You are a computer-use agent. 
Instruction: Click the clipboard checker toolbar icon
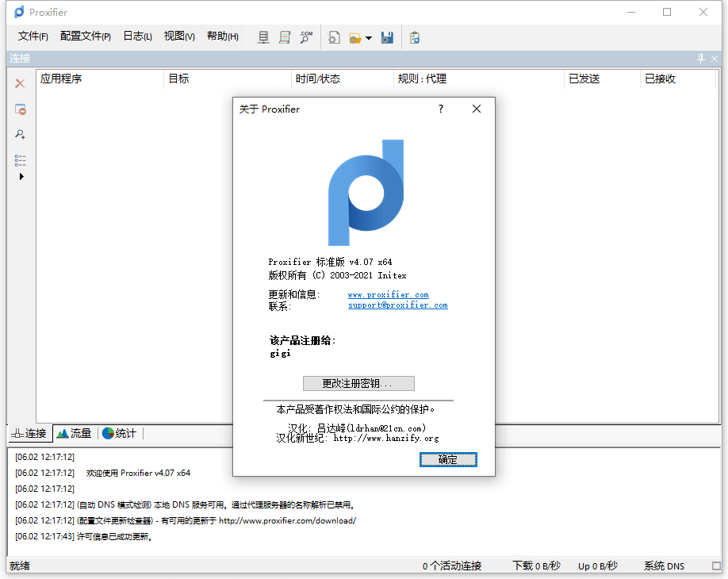point(415,37)
